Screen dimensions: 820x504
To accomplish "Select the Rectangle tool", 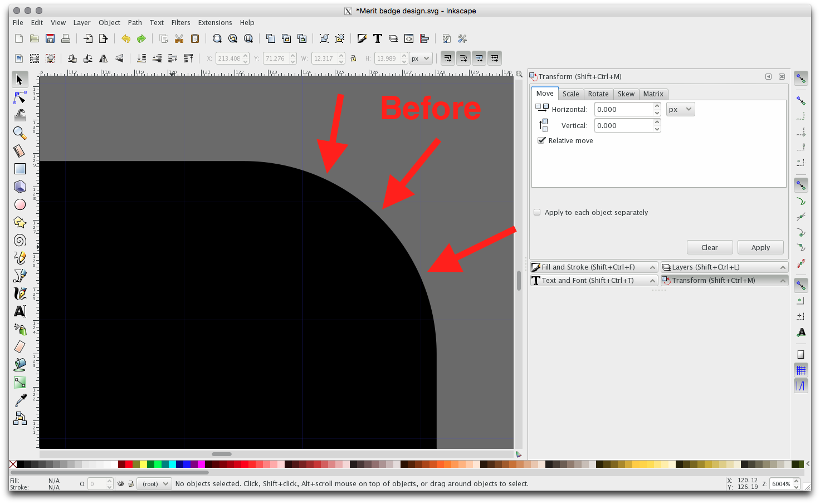I will click(x=20, y=169).
